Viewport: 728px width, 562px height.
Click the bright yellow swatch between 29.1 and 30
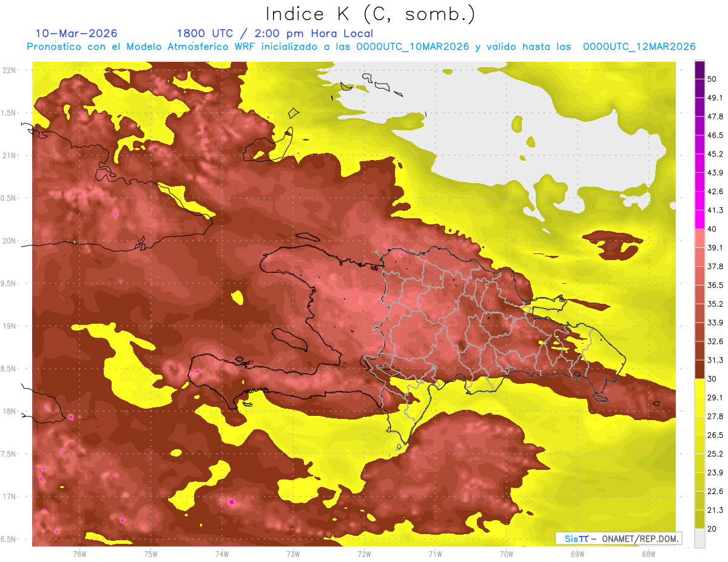click(699, 388)
